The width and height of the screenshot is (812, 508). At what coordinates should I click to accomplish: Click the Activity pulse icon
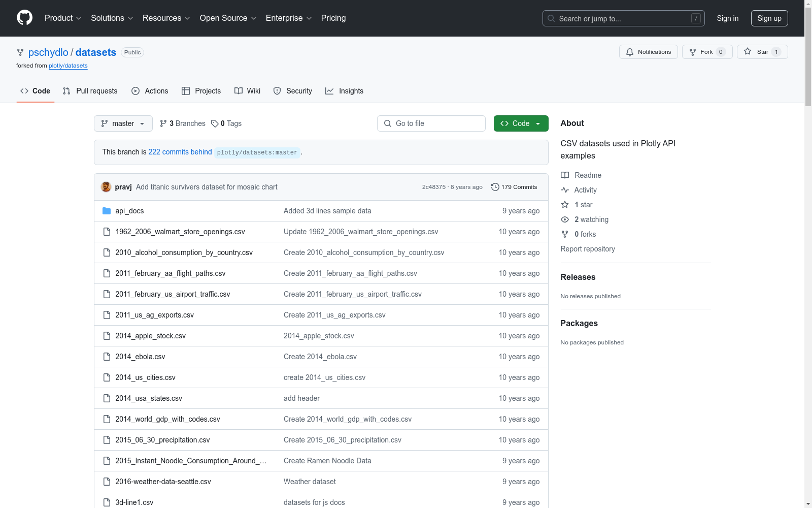pos(565,190)
